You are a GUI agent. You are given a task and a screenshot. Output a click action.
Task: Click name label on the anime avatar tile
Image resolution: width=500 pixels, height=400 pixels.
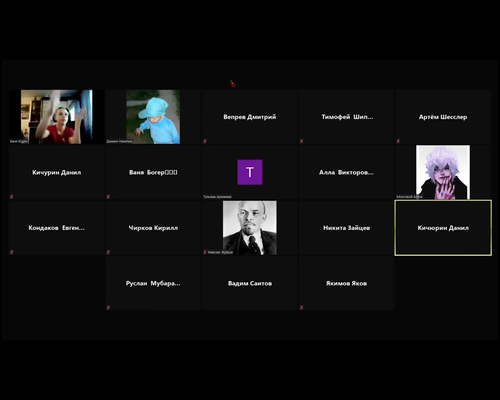click(410, 197)
